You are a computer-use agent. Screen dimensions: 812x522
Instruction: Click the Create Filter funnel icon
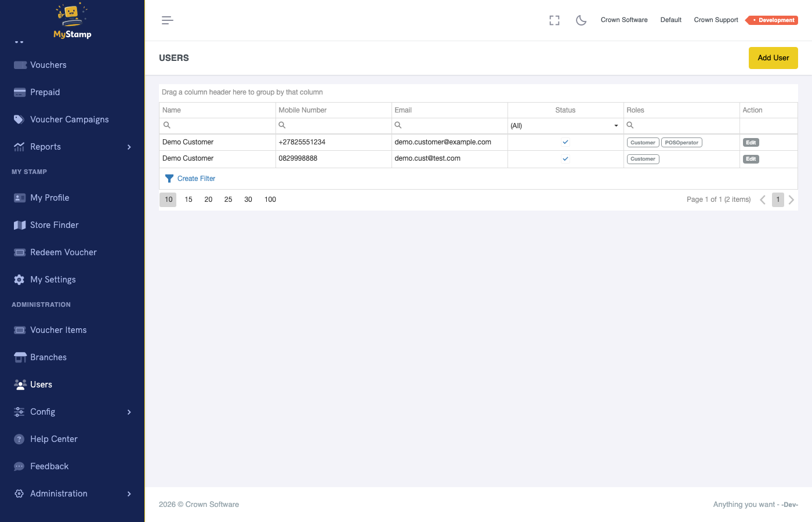tap(169, 179)
